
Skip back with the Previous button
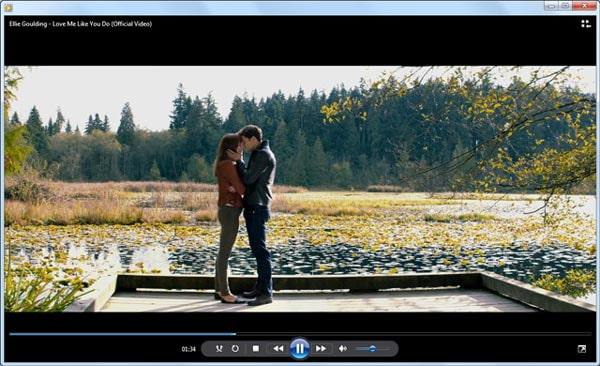tap(278, 348)
